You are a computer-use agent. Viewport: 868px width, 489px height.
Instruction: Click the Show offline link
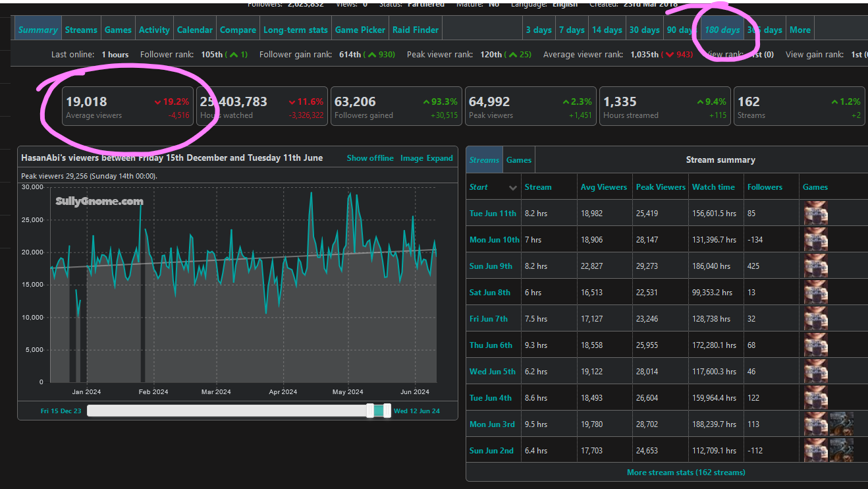pyautogui.click(x=370, y=158)
